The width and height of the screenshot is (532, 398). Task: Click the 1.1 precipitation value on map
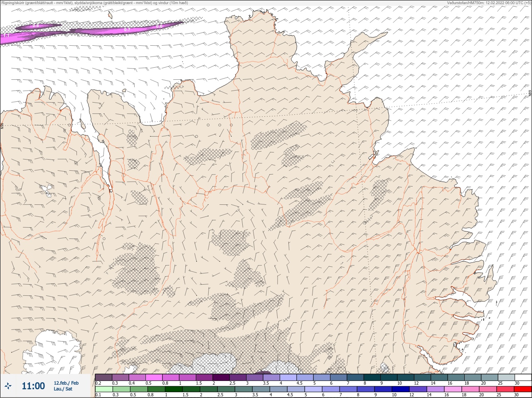click(x=6, y=36)
